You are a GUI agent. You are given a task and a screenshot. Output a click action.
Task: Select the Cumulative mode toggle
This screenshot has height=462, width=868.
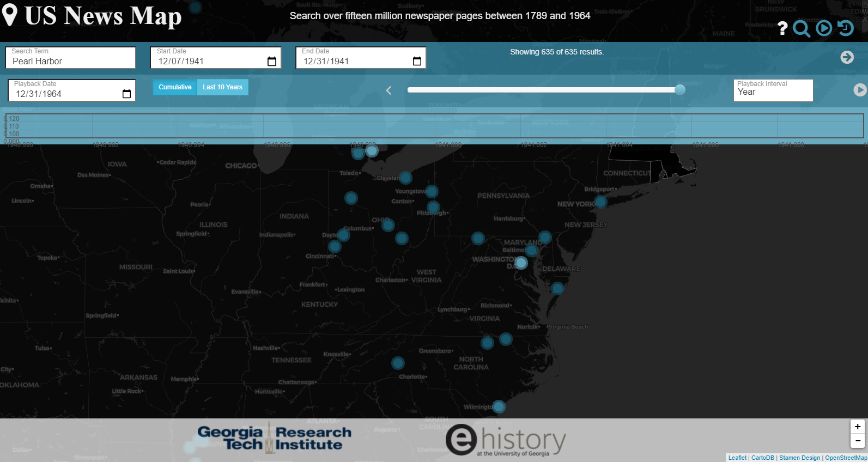coord(175,87)
